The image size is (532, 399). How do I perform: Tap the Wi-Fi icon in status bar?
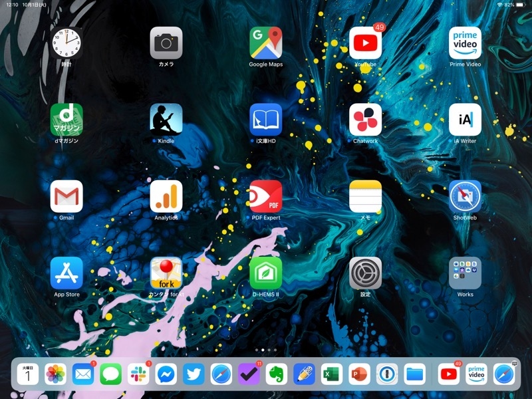499,5
